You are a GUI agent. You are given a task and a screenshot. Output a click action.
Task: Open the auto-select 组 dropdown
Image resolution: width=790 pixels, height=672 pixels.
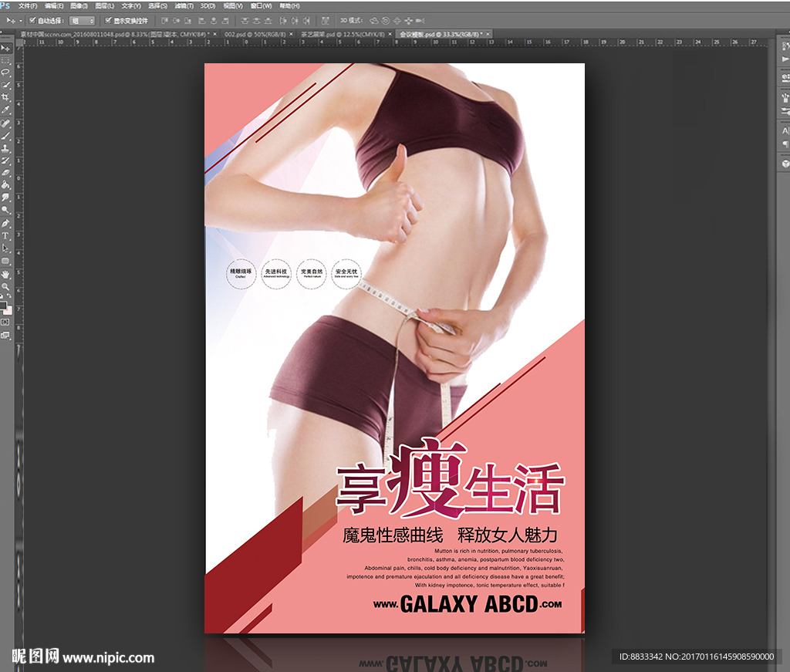point(82,21)
